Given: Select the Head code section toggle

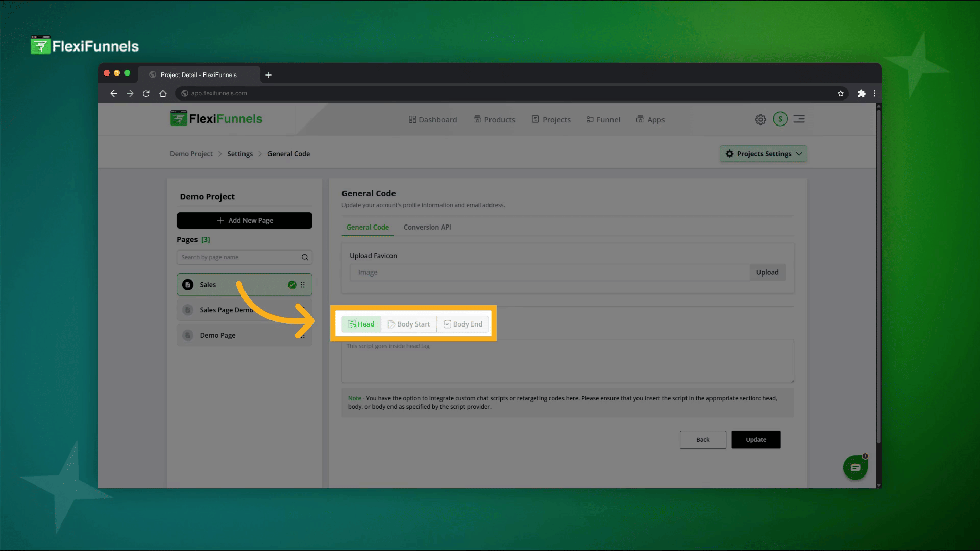Looking at the screenshot, I should tap(361, 324).
